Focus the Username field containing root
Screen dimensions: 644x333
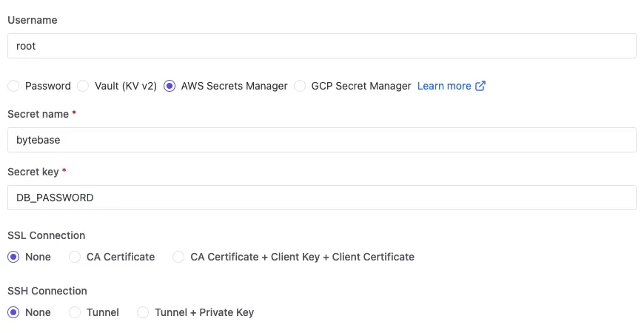(x=322, y=46)
